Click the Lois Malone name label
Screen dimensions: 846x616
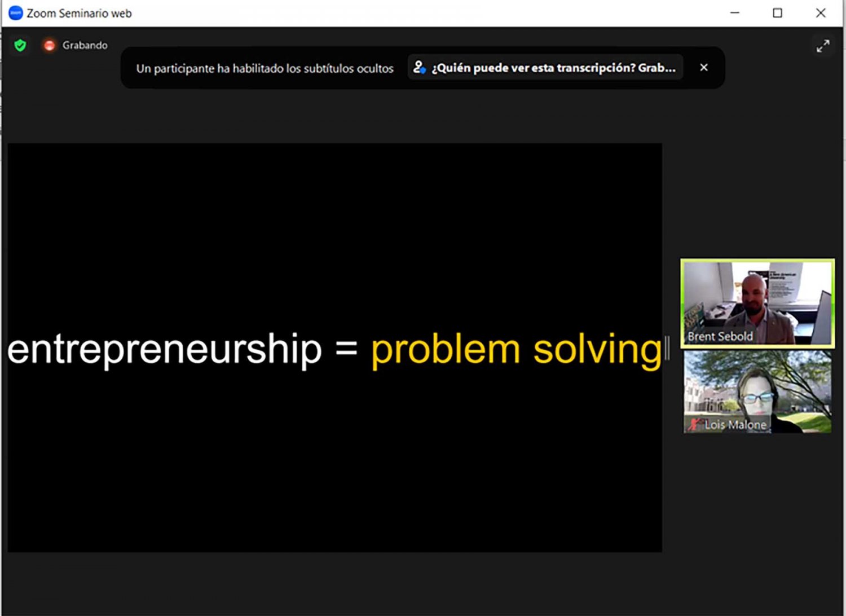click(735, 425)
